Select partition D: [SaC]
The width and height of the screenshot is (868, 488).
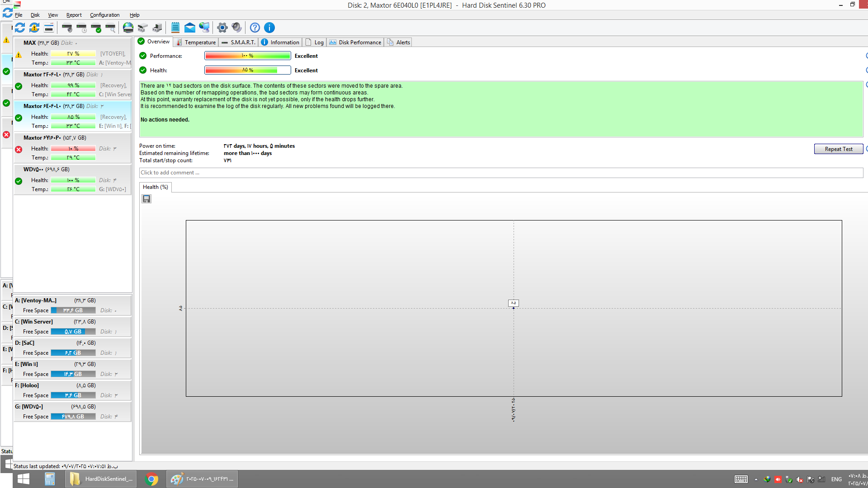click(73, 347)
